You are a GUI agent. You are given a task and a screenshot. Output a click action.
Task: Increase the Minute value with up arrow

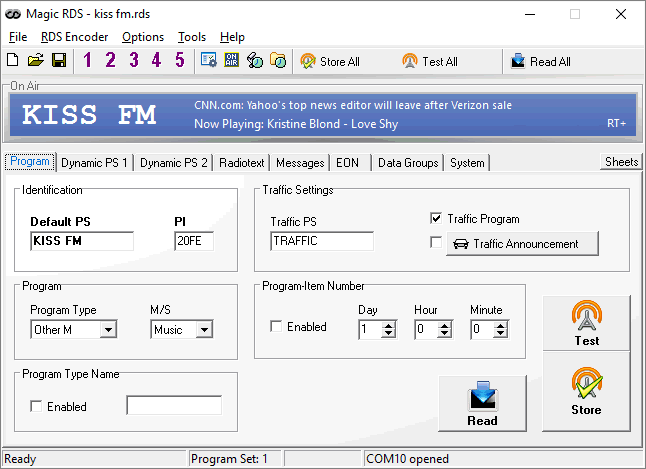click(x=501, y=325)
